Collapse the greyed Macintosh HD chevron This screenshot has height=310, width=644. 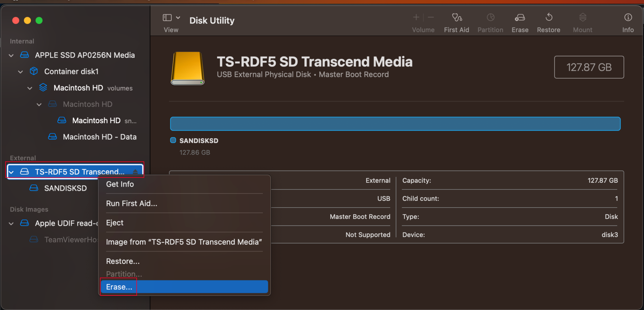[39, 105]
